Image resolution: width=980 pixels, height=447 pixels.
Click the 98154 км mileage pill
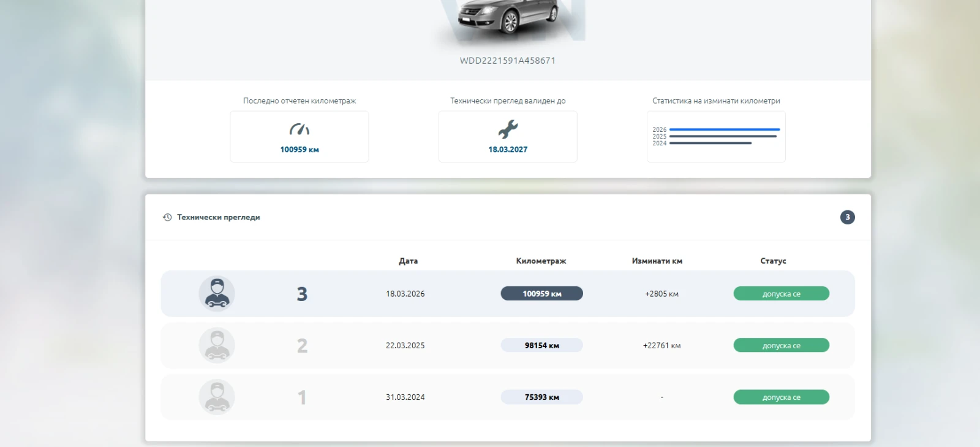pyautogui.click(x=542, y=345)
